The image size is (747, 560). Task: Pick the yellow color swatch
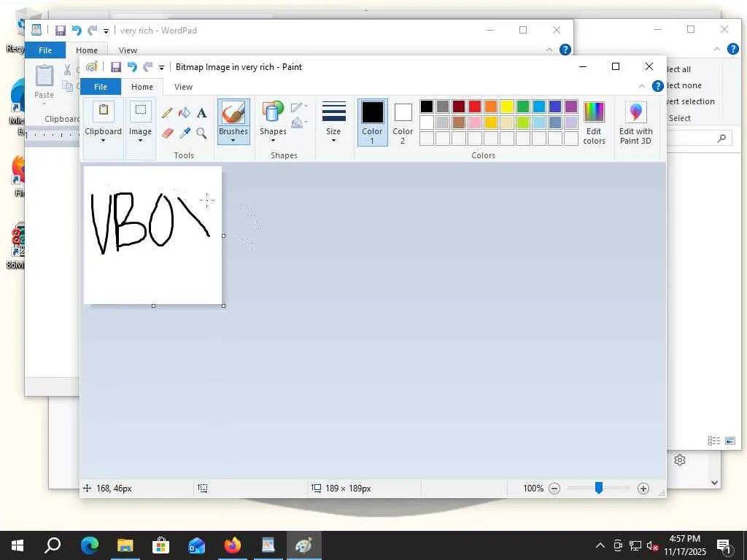coord(507,106)
